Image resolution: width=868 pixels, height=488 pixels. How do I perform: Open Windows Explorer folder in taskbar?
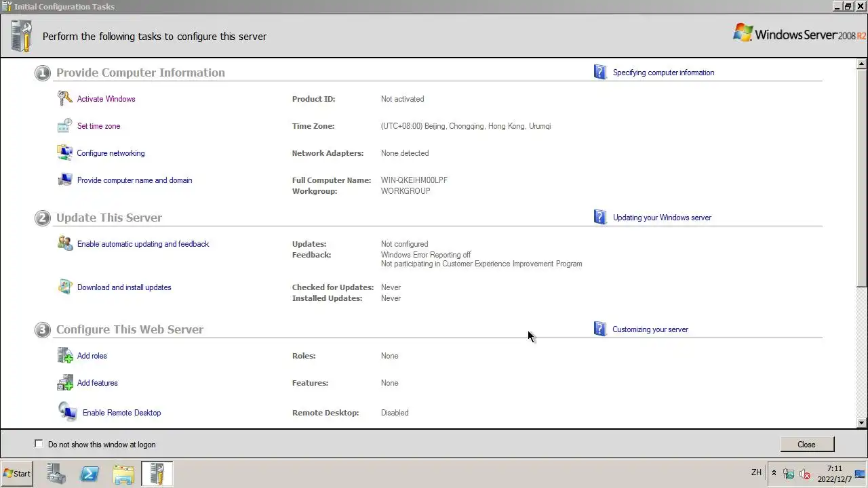(123, 474)
